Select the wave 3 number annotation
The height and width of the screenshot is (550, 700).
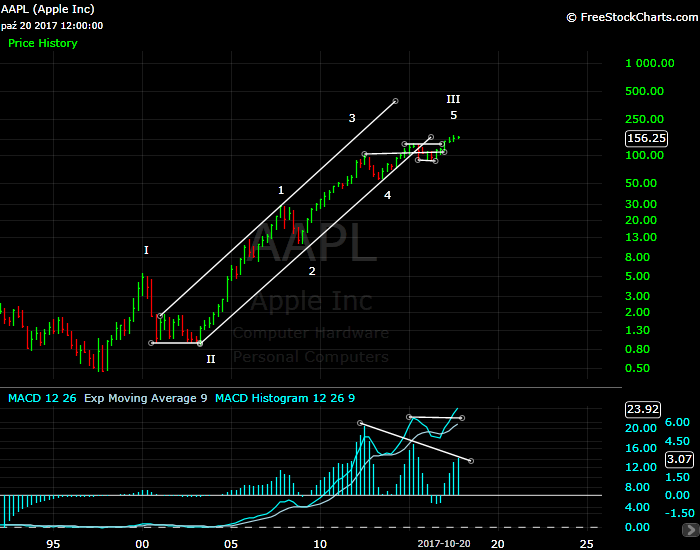pyautogui.click(x=352, y=118)
